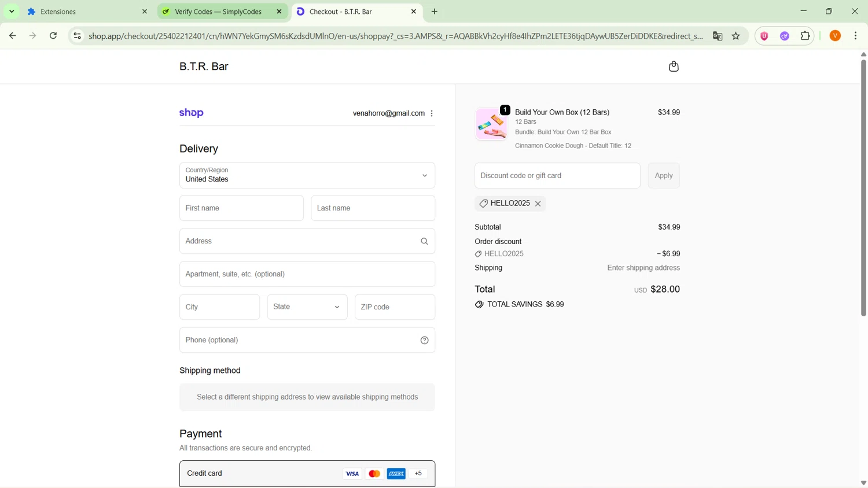Click the Apply discount button
868x488 pixels.
pos(664,176)
